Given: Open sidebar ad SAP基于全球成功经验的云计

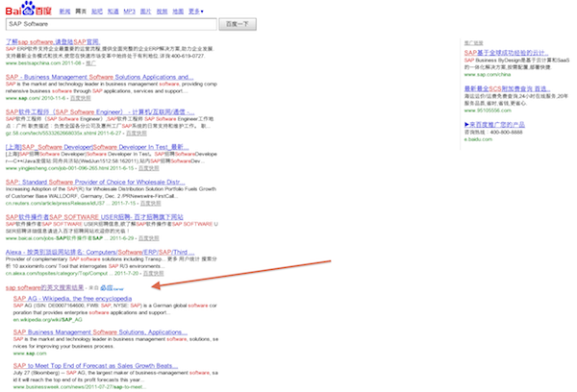Looking at the screenshot, I should 507,53.
